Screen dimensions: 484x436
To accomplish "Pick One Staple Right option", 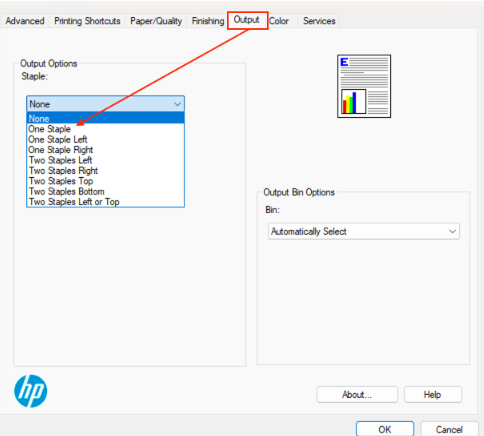I will tap(105, 150).
